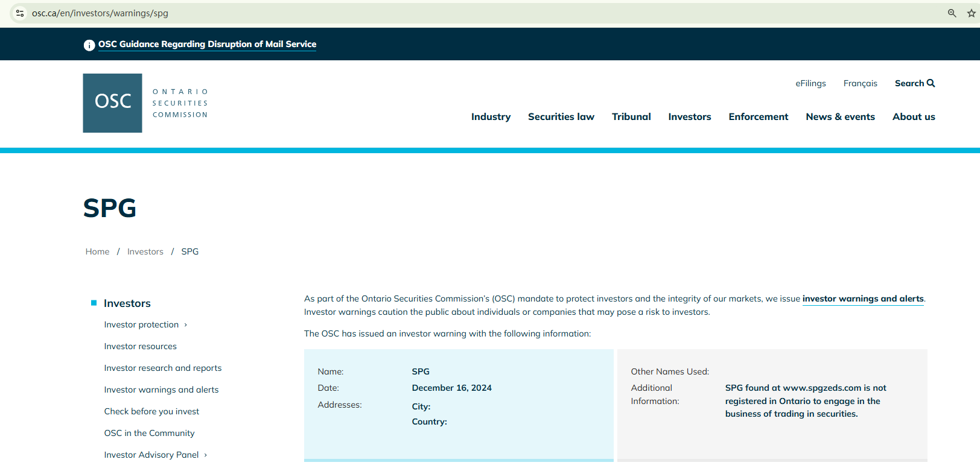
Task: Open the Industry menu
Action: (x=491, y=117)
